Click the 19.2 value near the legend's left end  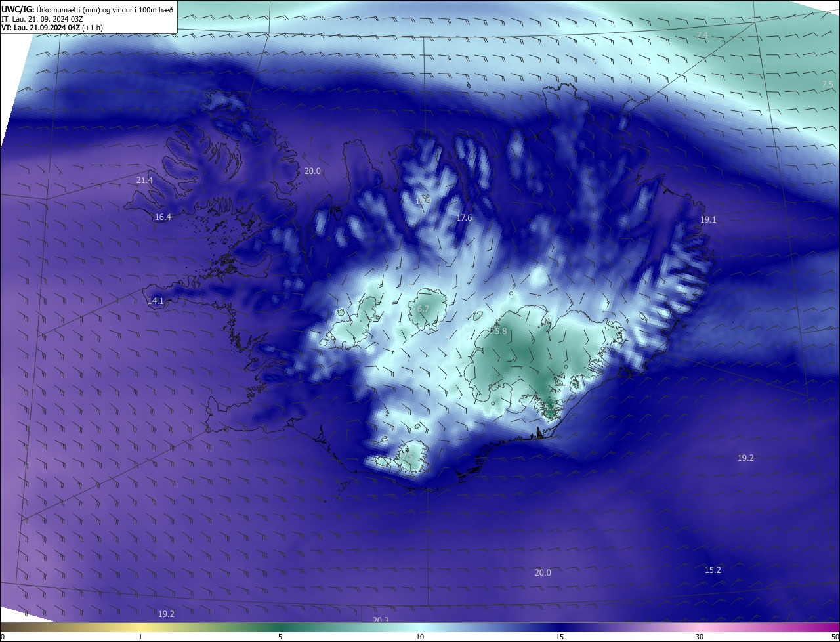click(x=167, y=614)
